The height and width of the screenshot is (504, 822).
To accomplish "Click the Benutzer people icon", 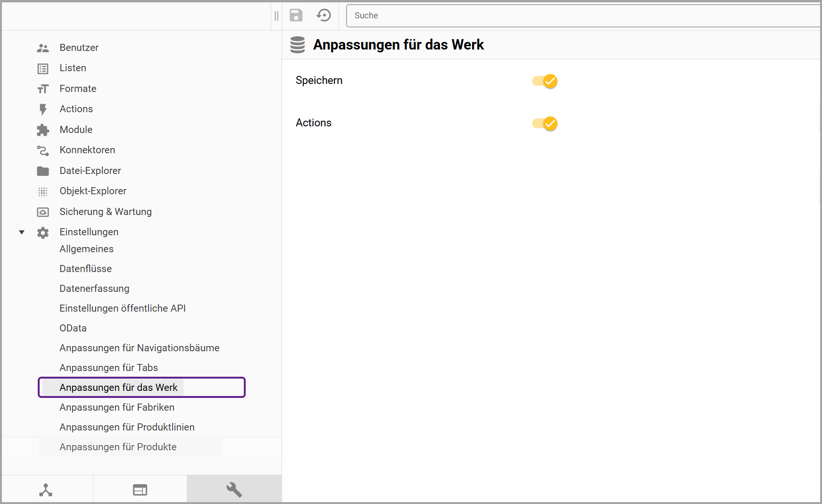I will coord(43,48).
